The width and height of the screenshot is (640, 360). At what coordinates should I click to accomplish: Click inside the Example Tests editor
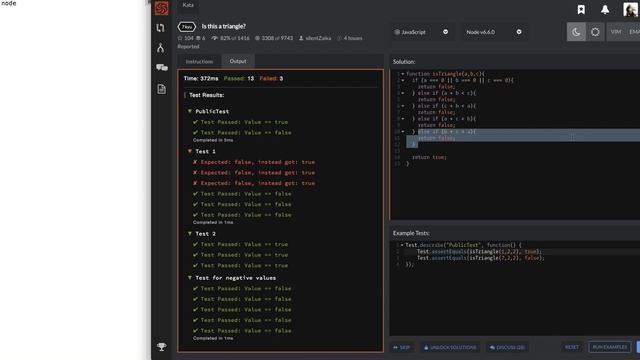pyautogui.click(x=515, y=289)
